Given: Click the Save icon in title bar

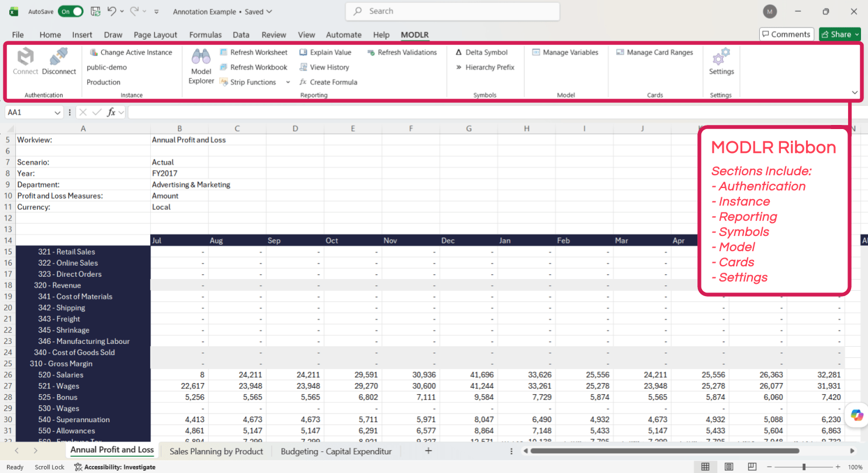Looking at the screenshot, I should coord(95,11).
